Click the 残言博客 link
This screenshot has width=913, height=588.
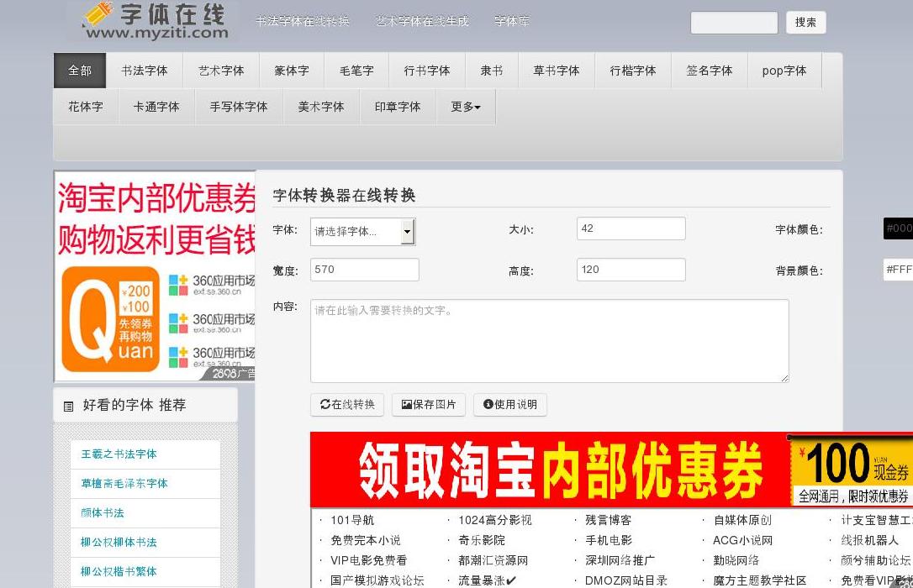coord(608,520)
